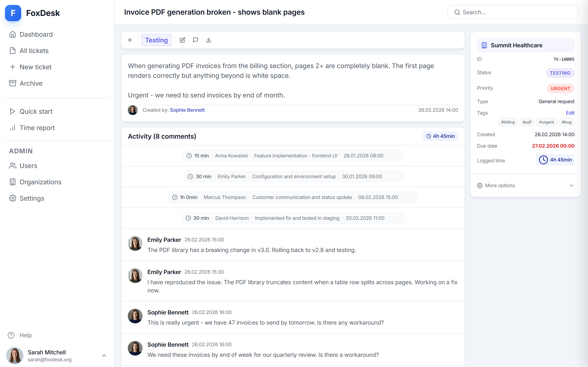This screenshot has width=588, height=367.
Task: Click the Organizations building icon
Action: tap(13, 182)
